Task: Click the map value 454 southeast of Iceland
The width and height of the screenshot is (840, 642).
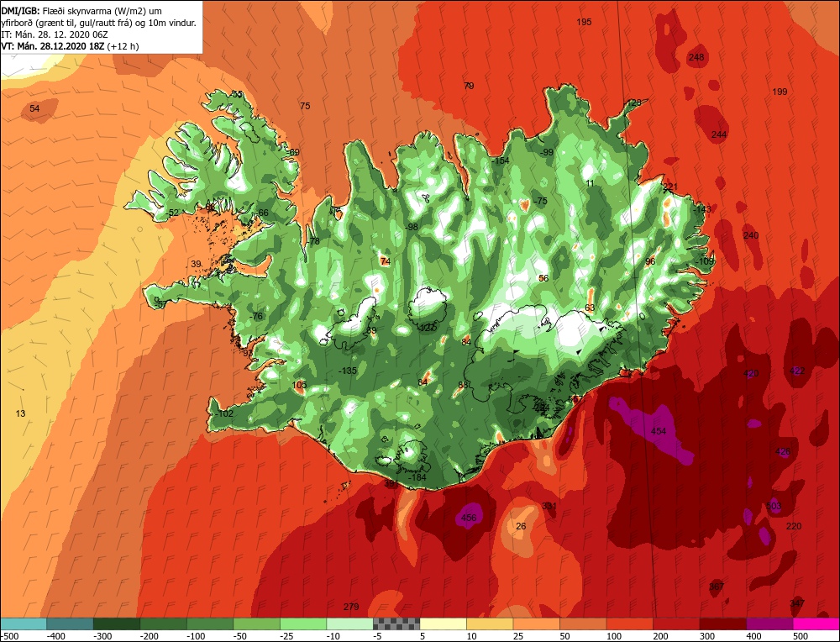Action: (x=659, y=431)
